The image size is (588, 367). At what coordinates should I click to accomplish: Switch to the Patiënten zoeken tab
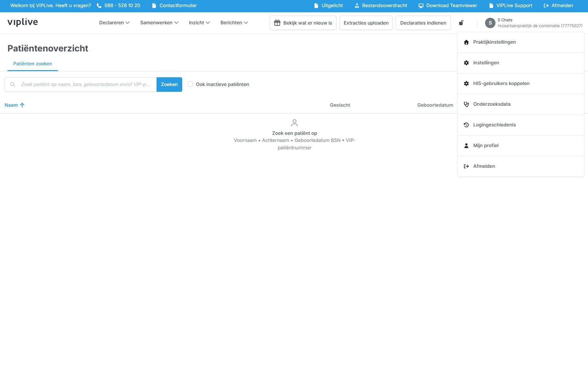(x=33, y=64)
